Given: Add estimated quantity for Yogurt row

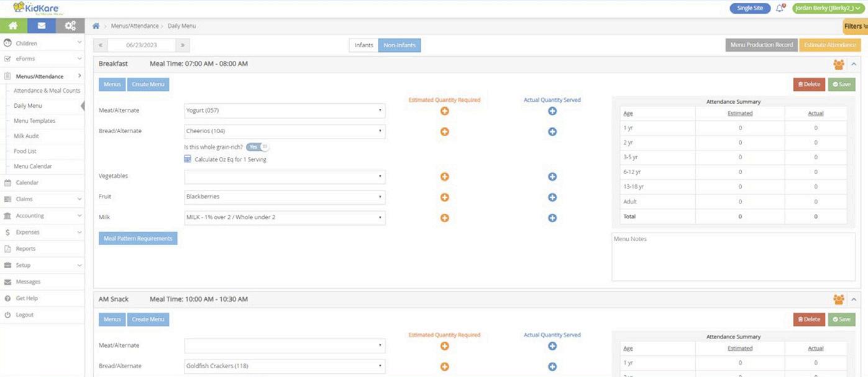Looking at the screenshot, I should pos(444,111).
